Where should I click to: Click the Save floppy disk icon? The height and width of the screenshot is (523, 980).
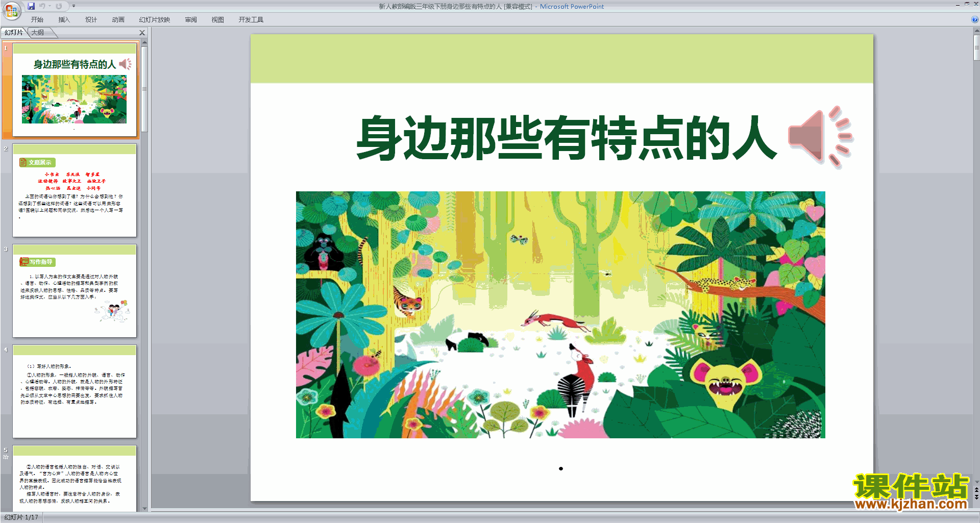(31, 6)
